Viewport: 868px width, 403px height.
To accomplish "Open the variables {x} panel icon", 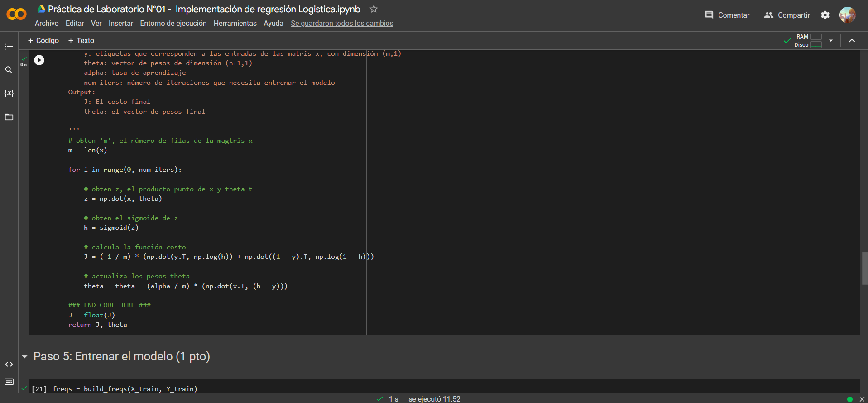I will click(9, 93).
